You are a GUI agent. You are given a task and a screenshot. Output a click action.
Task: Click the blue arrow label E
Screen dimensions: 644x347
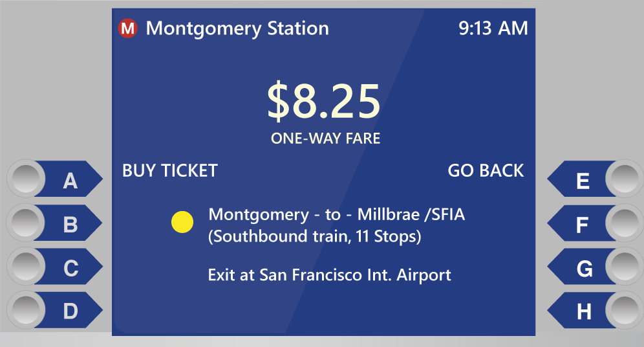pos(581,179)
